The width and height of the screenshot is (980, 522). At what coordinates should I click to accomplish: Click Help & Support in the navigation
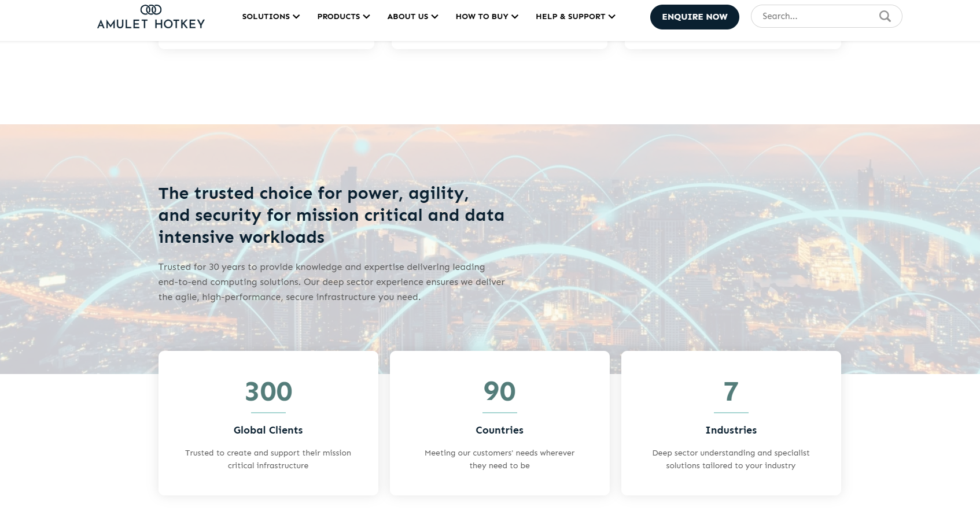click(570, 17)
